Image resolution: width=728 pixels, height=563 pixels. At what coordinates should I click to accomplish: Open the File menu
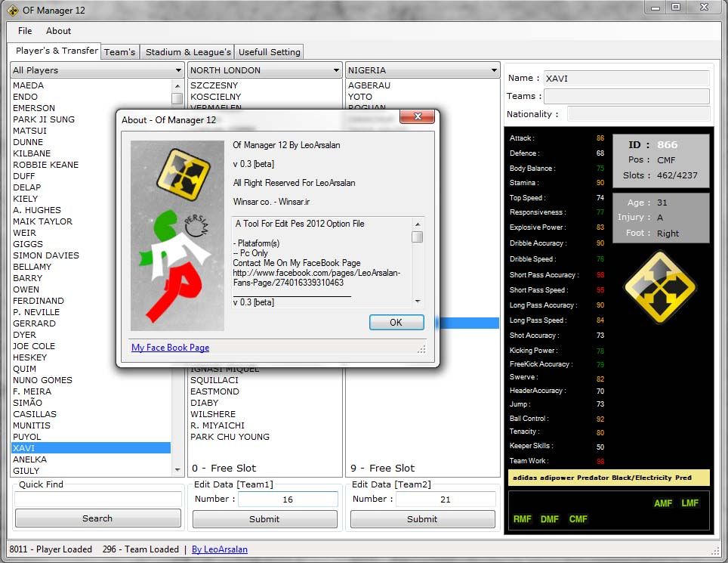25,31
